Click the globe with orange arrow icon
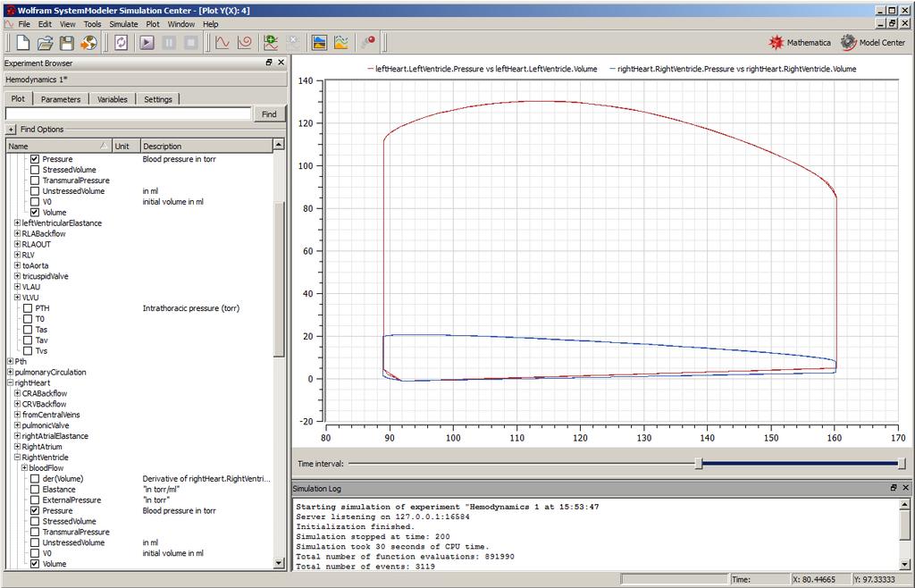The width and height of the screenshot is (915, 588). click(88, 43)
